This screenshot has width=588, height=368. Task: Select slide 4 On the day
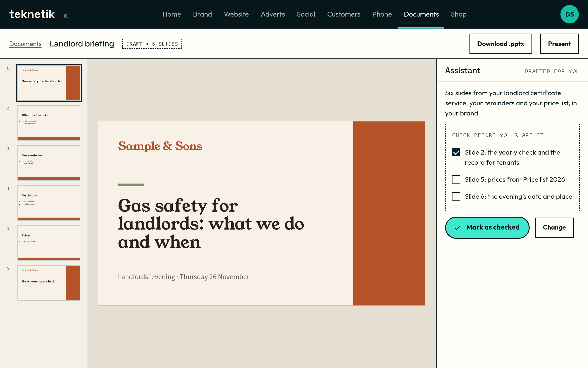click(49, 203)
